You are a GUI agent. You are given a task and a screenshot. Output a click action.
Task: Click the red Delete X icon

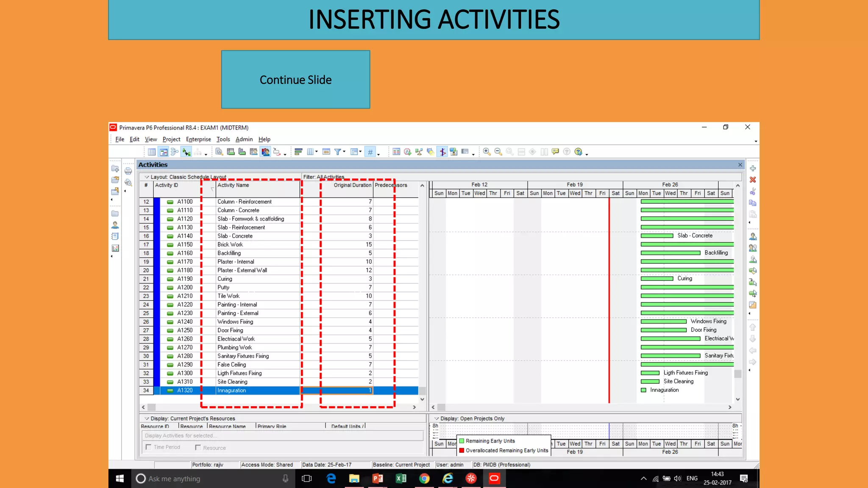[753, 180]
